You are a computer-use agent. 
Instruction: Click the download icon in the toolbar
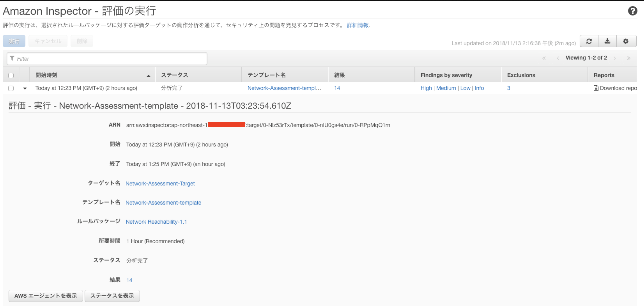coord(607,41)
